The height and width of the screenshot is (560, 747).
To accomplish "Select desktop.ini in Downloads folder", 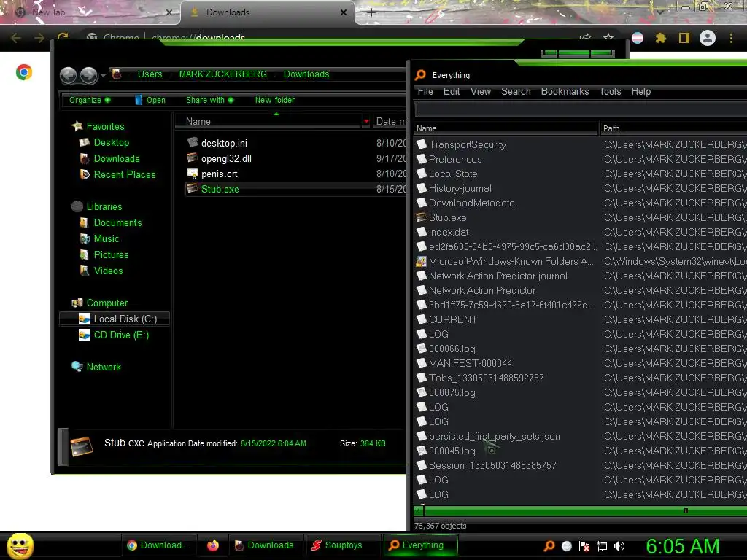I will [224, 143].
